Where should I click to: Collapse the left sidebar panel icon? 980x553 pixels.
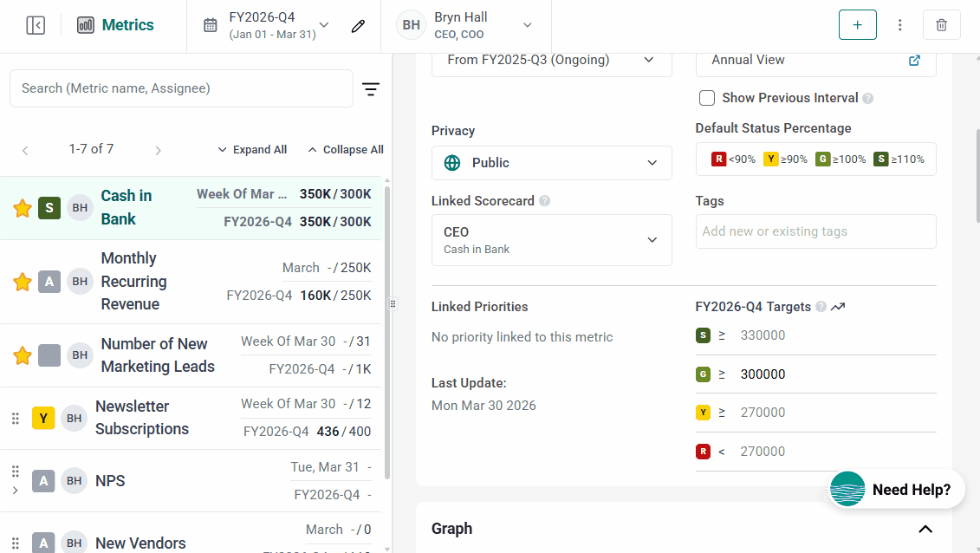pyautogui.click(x=36, y=25)
